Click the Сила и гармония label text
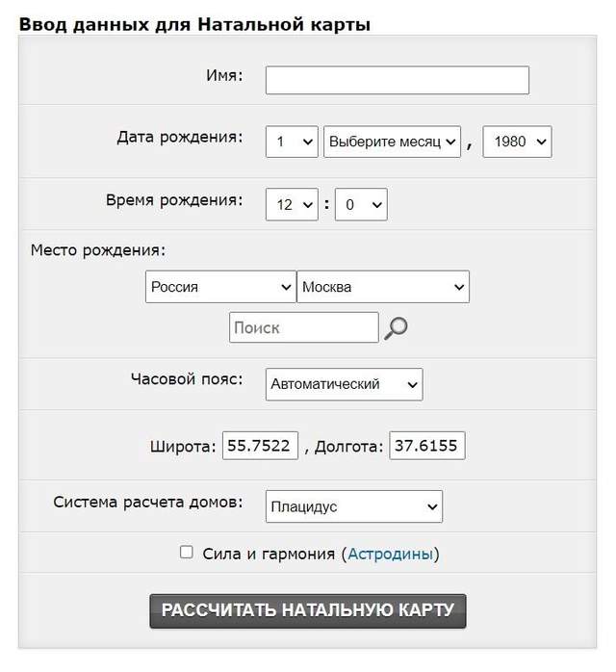Image resolution: width=616 pixels, height=672 pixels. [268, 554]
